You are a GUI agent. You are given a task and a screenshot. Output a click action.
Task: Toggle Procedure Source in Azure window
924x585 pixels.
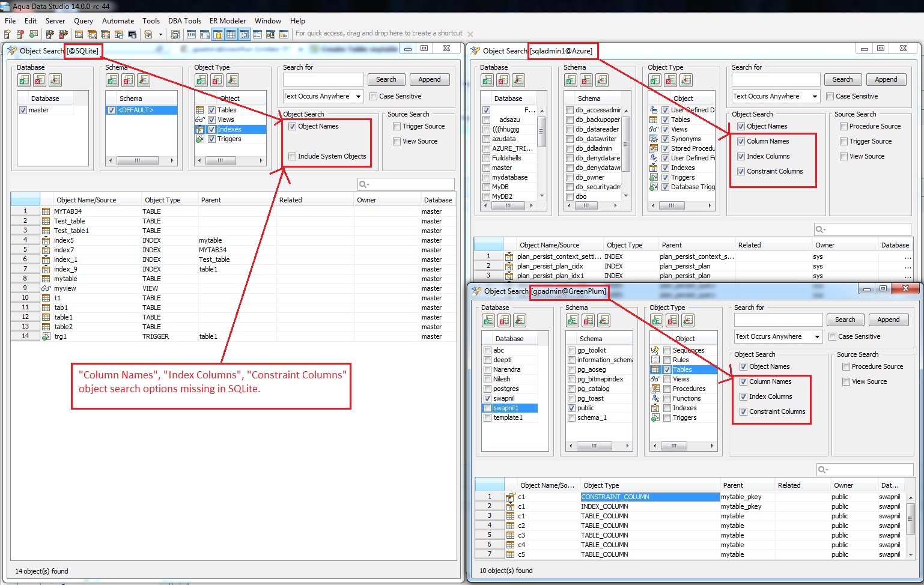tap(843, 126)
